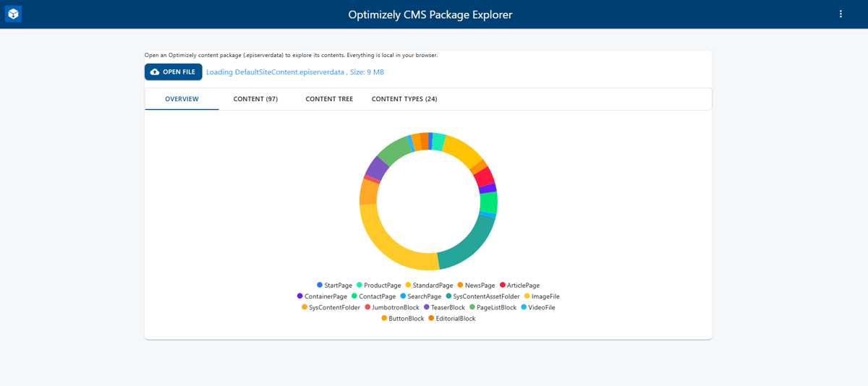This screenshot has width=868, height=386.
Task: Open the Content Types (24) tab
Action: pos(404,99)
